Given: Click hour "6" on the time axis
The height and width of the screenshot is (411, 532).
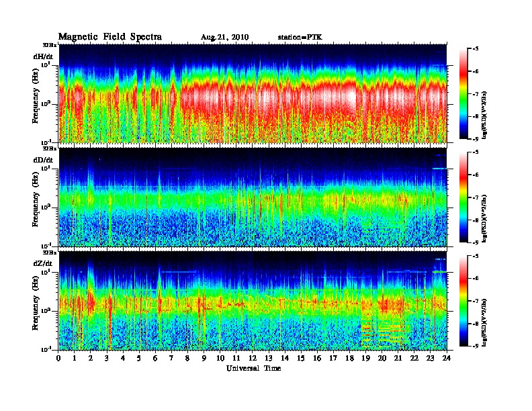Looking at the screenshot, I should point(155,358).
